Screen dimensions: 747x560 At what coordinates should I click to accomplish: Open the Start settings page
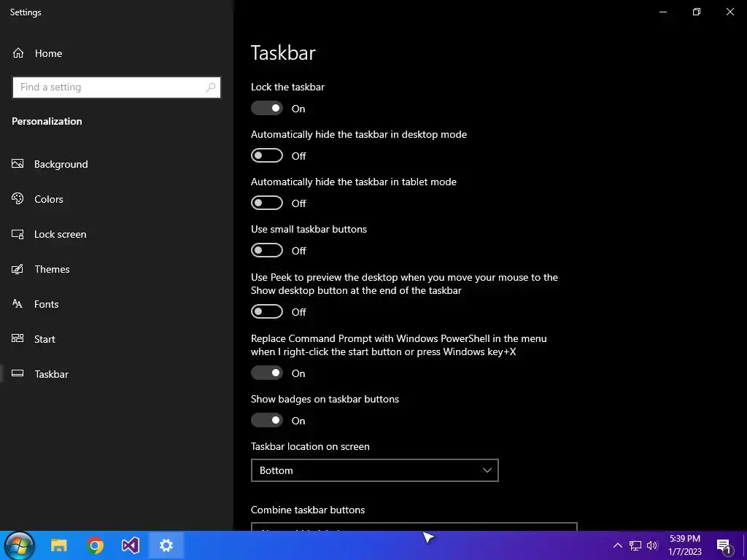[x=117, y=339]
